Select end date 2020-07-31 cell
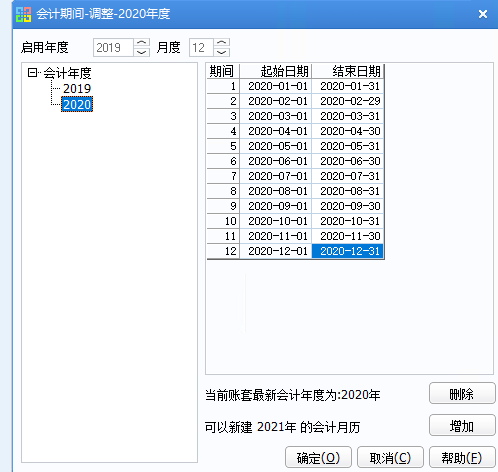The image size is (498, 472). tap(348, 176)
